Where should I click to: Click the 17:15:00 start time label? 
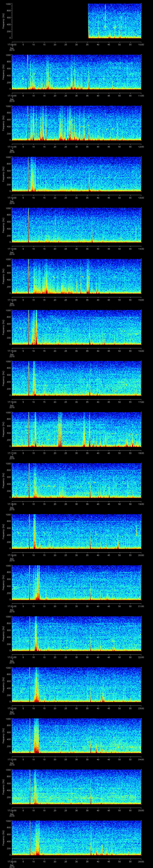(12, 351)
